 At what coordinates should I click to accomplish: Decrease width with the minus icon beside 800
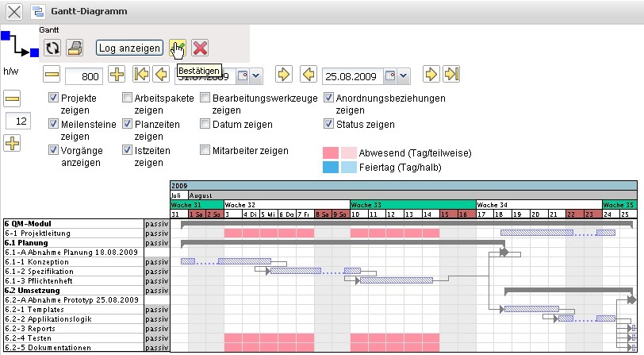52,75
